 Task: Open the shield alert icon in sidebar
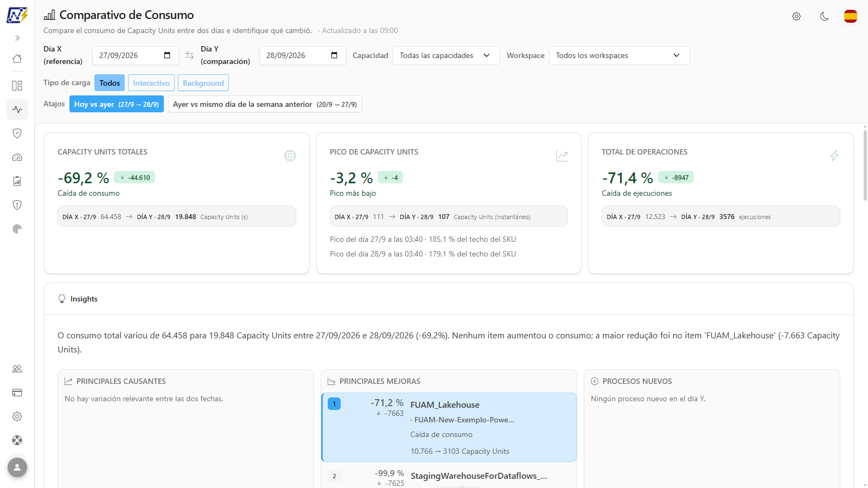pos(17,205)
